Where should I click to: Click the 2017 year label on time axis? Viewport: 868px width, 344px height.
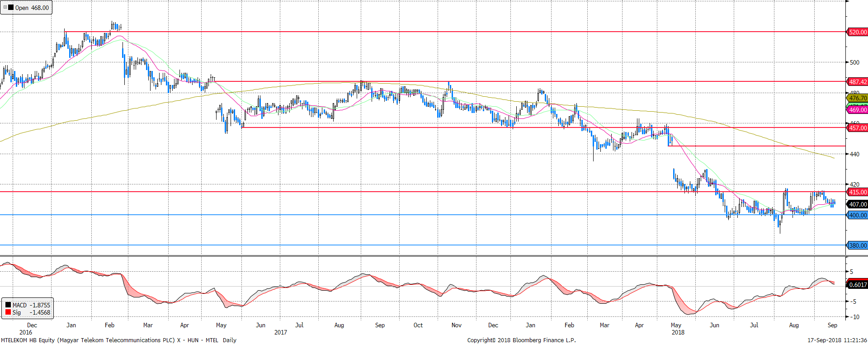point(280,332)
